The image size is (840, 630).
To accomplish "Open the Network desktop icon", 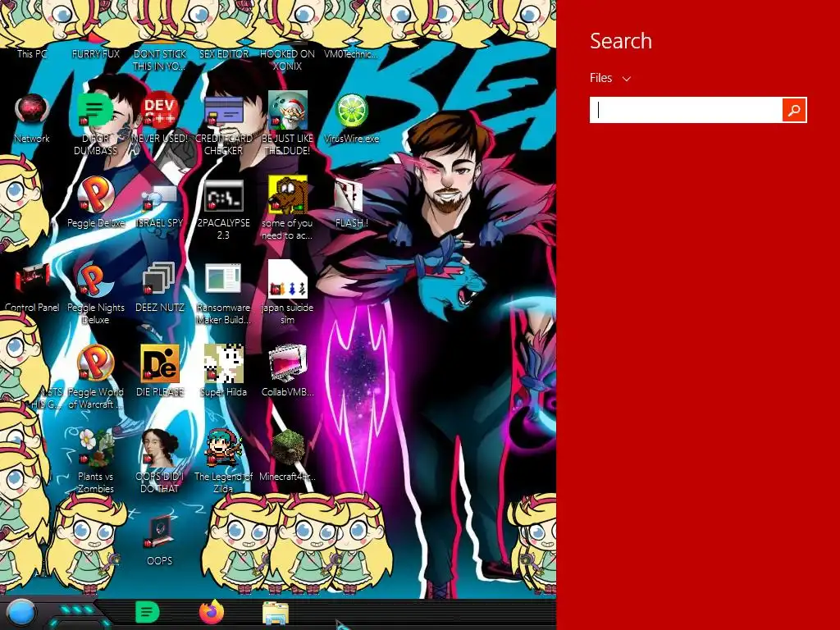I will pos(32,110).
